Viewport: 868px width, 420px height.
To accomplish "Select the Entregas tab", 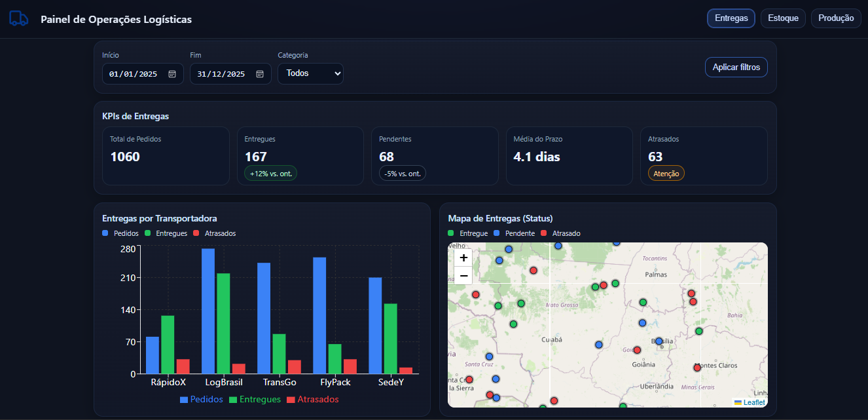I will 731,18.
